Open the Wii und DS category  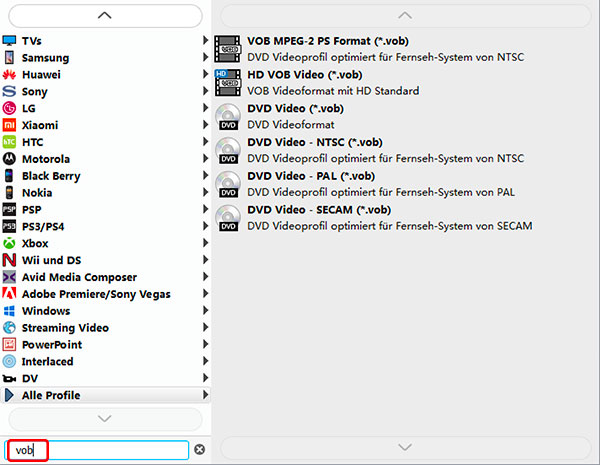[x=105, y=260]
